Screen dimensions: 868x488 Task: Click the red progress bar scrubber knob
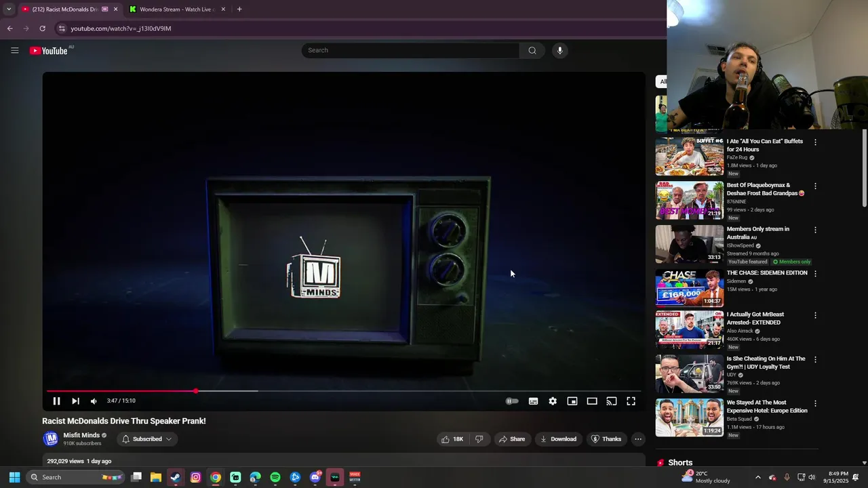(x=196, y=391)
